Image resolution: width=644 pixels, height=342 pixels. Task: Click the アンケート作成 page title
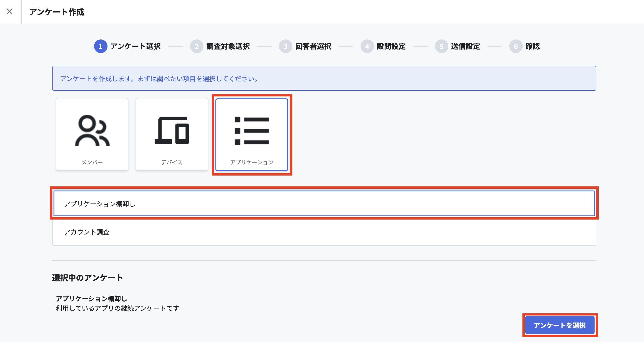[x=57, y=12]
